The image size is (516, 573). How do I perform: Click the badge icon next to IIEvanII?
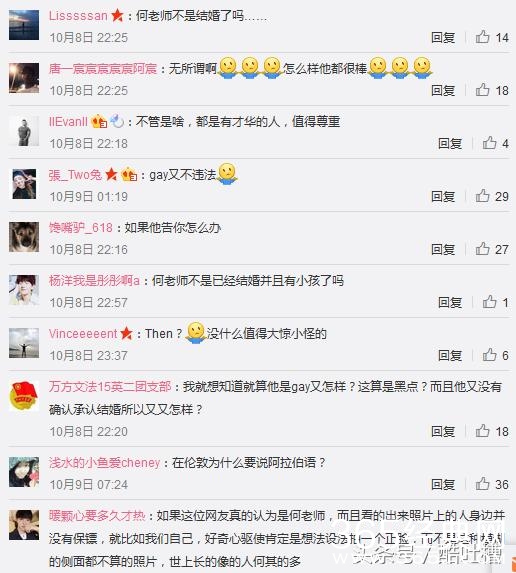click(99, 121)
